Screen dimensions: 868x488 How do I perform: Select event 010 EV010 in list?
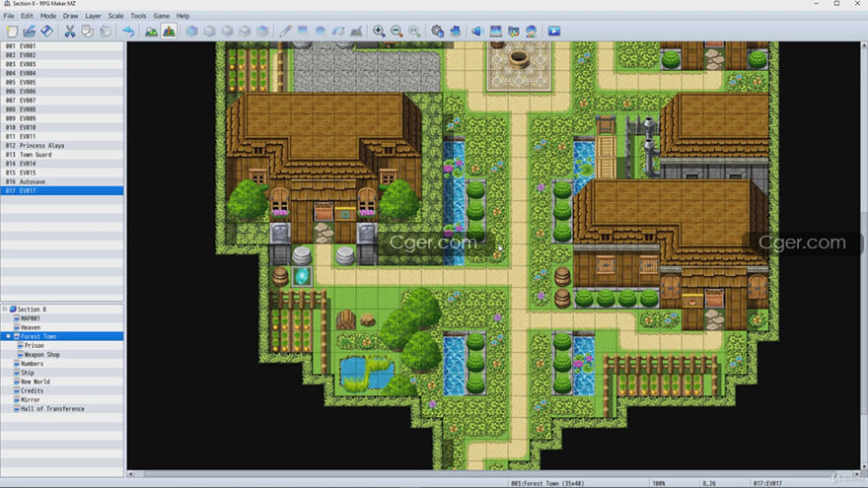(x=62, y=127)
